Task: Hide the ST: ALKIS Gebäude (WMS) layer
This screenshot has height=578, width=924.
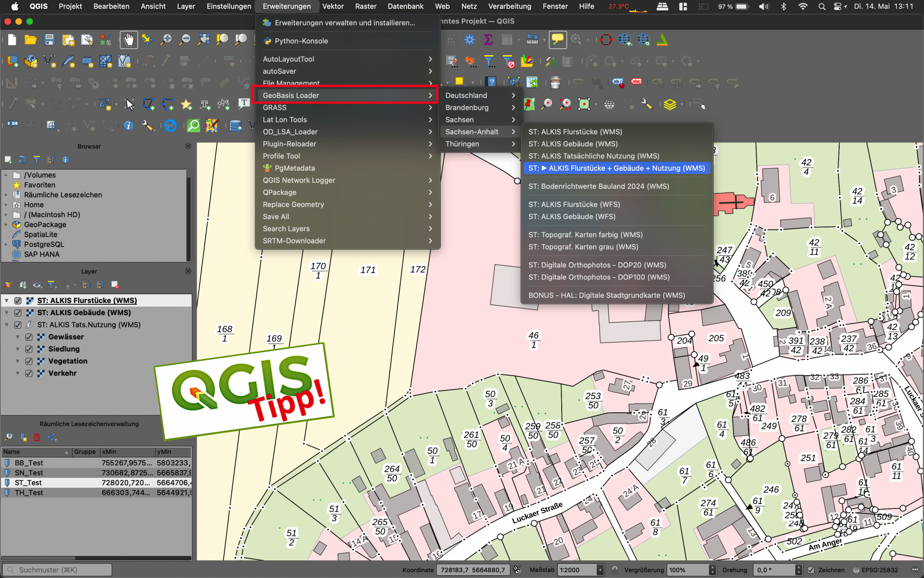Action: (x=18, y=312)
